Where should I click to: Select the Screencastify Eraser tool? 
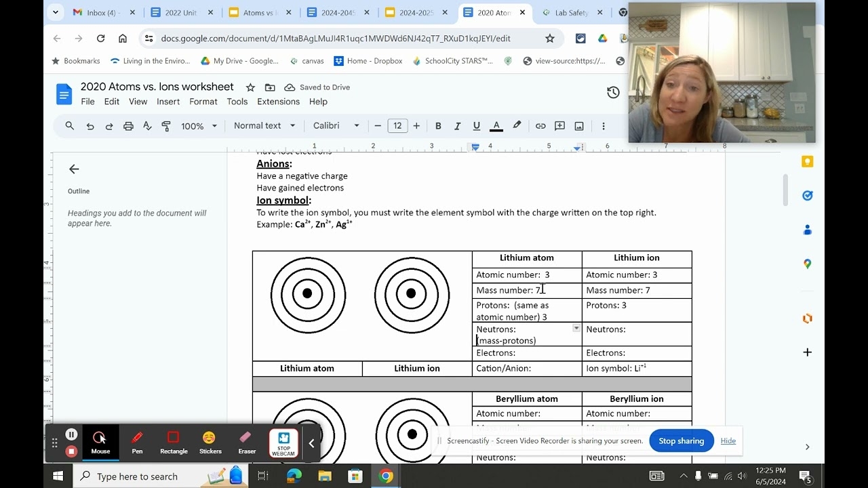247,443
